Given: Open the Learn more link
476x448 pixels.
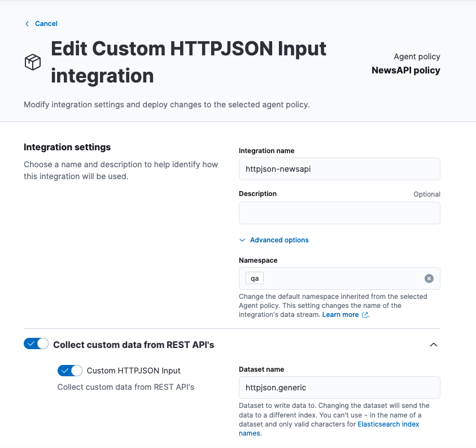Looking at the screenshot, I should pos(339,315).
